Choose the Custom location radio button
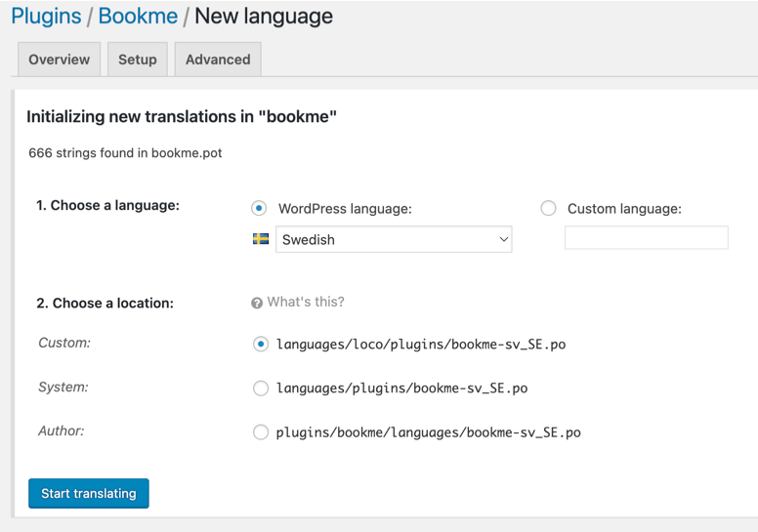758x532 pixels. pos(260,344)
